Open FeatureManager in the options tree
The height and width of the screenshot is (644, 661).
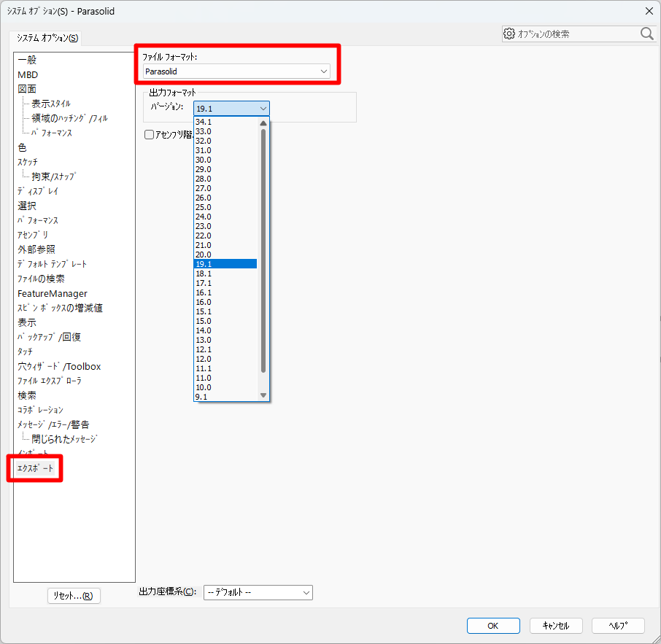click(53, 293)
